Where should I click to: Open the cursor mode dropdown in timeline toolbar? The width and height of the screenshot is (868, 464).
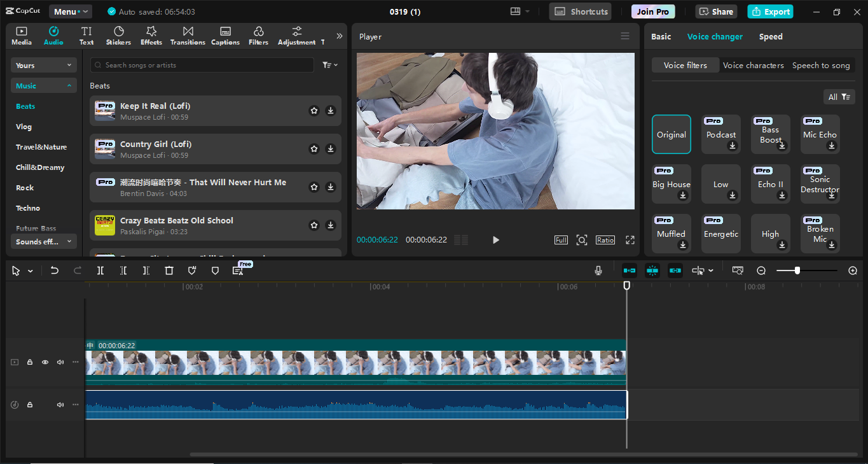(30, 271)
